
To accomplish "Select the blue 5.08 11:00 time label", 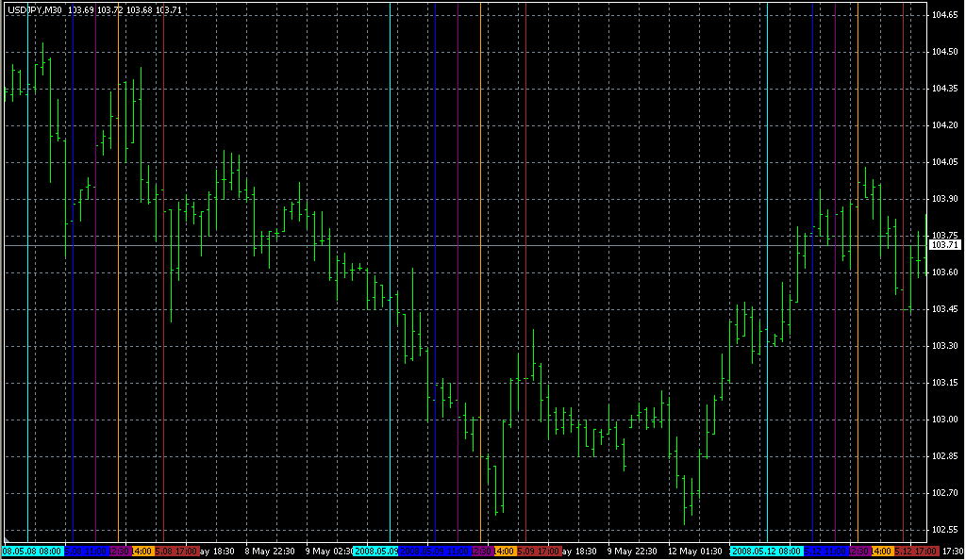I will coord(87,552).
